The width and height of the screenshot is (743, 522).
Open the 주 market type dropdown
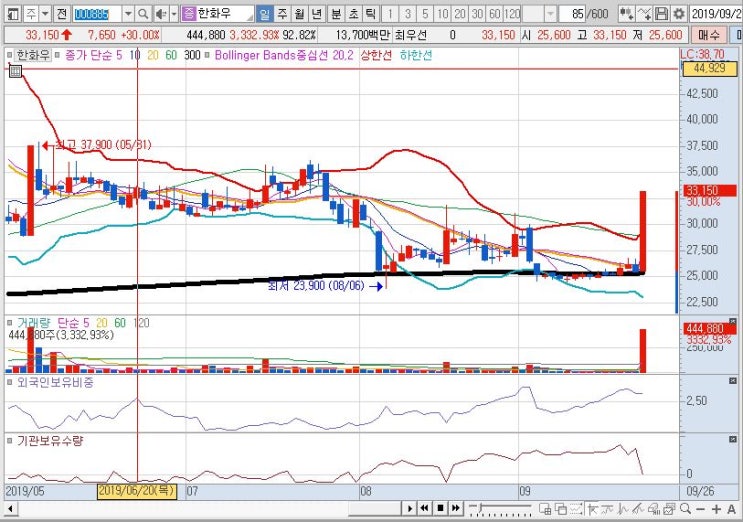pos(36,14)
